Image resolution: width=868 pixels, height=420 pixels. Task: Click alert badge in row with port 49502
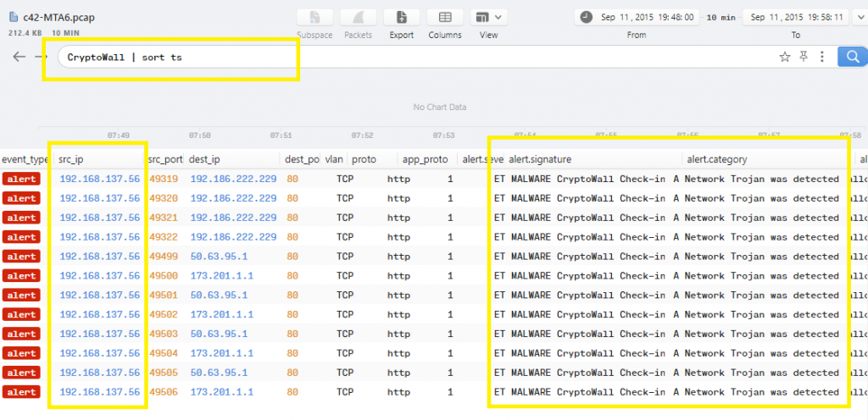coord(21,314)
